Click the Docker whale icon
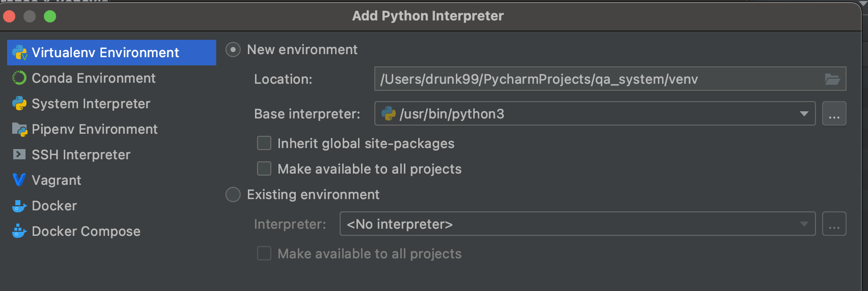This screenshot has height=291, width=868. coord(19,206)
